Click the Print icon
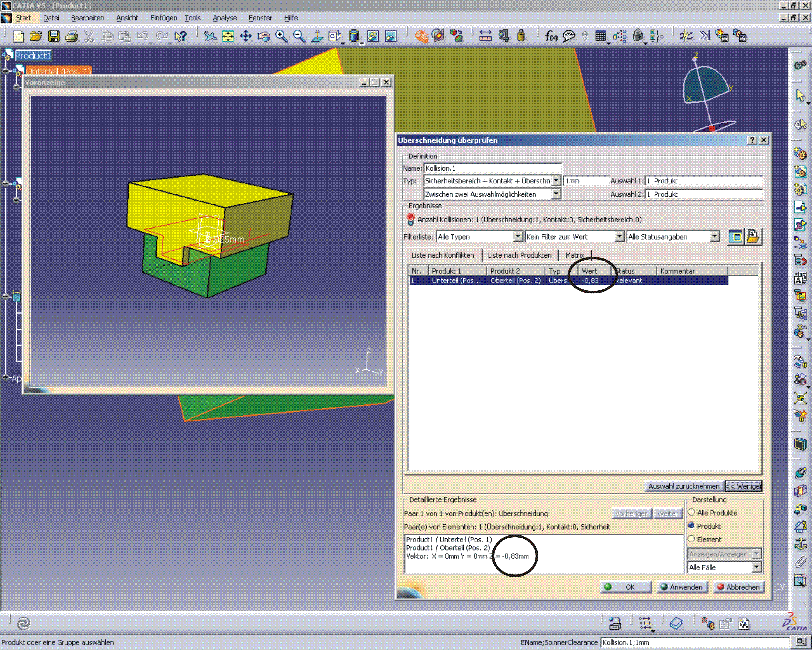The width and height of the screenshot is (812, 650). pos(72,36)
